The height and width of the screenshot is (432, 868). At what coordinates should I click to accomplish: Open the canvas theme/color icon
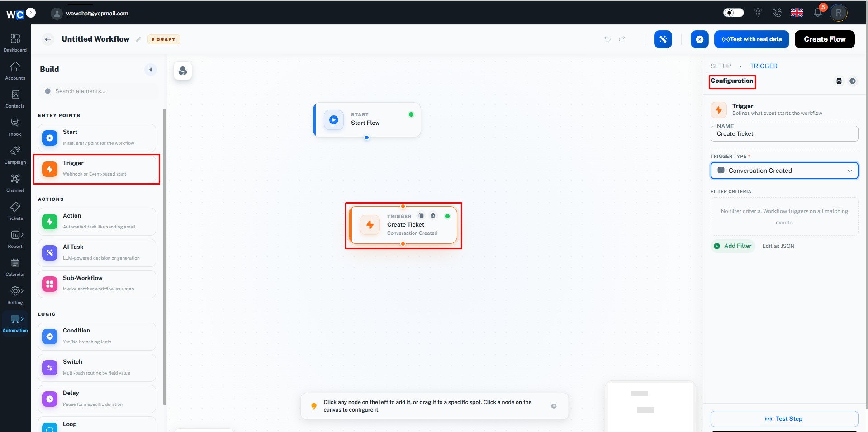(183, 71)
